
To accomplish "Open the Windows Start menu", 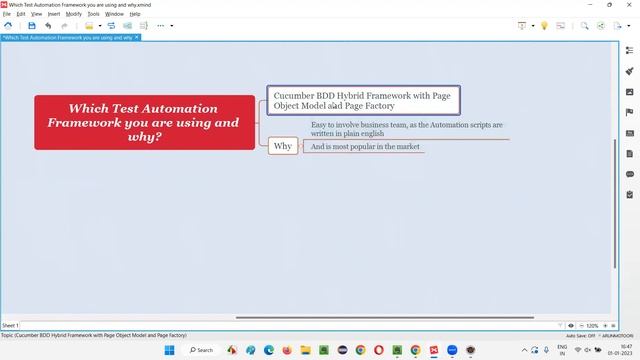I will [169, 350].
